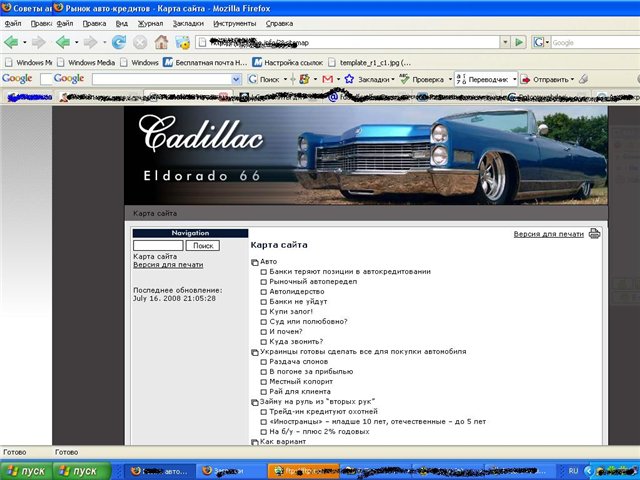Open the Закладки menu in menu bar
Viewport: 640px width, 480px height.
(188, 24)
